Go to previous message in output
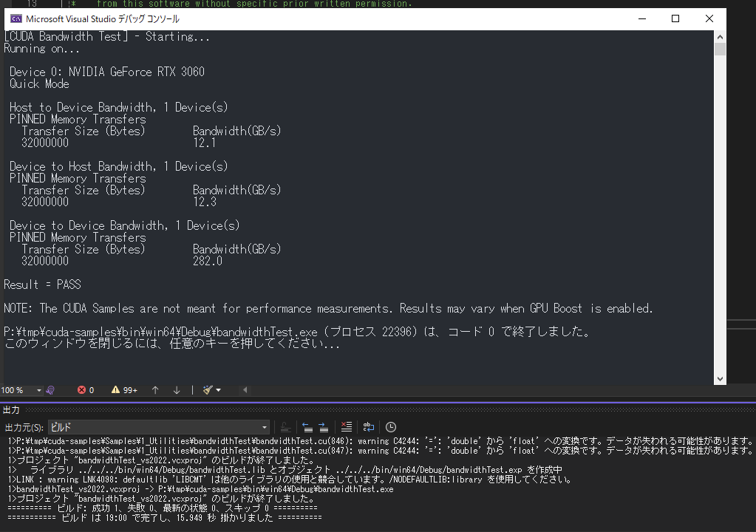Screen dimensions: 756x532 click(x=307, y=427)
